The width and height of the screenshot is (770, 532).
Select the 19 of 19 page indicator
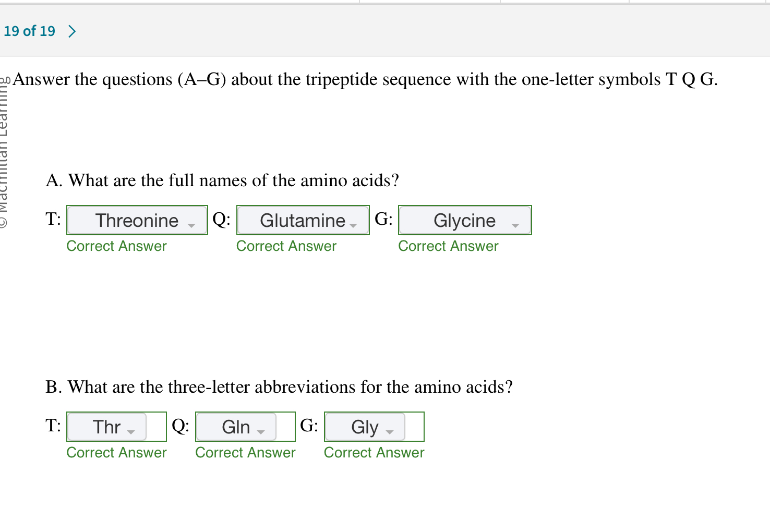(30, 31)
